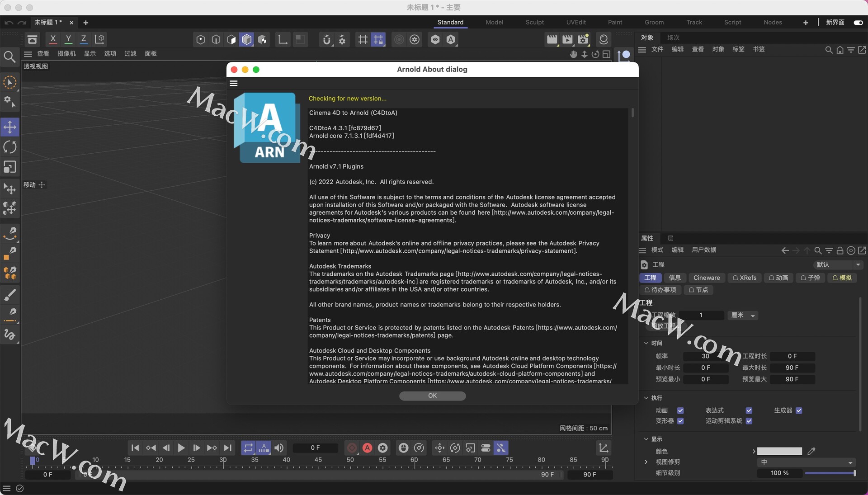Click the play forward button

coord(181,448)
